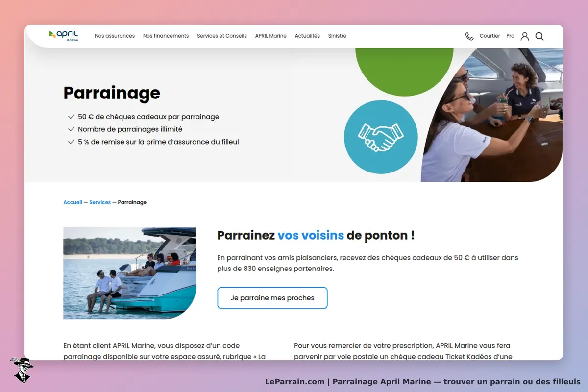Click 'Parrainez vos voisins de ponton !' heading

coord(316,235)
